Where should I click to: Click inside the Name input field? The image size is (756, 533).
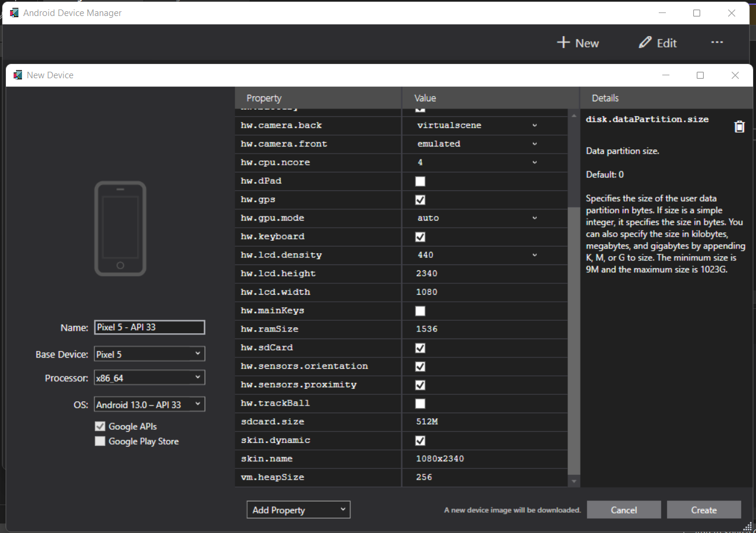[x=149, y=327]
